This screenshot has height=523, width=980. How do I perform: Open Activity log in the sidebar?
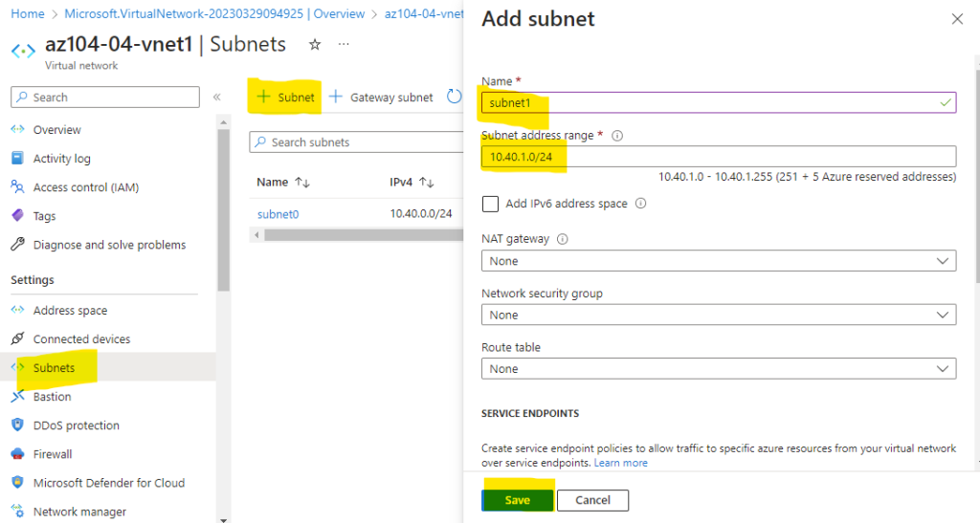pyautogui.click(x=61, y=159)
